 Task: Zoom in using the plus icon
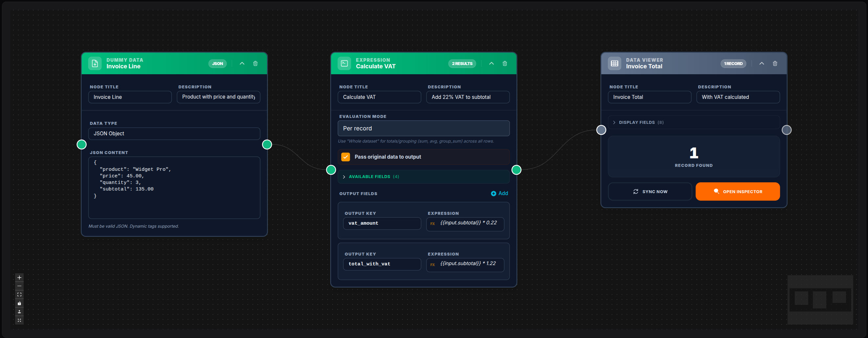(x=19, y=277)
